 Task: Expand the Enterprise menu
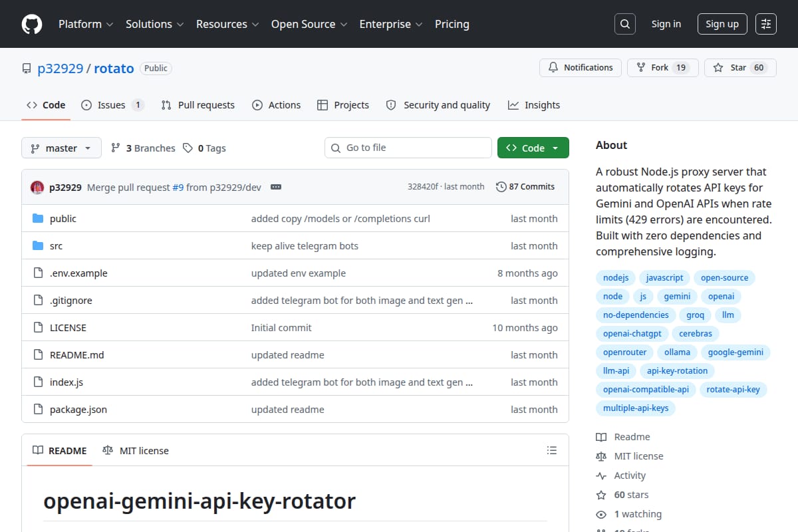(x=391, y=24)
